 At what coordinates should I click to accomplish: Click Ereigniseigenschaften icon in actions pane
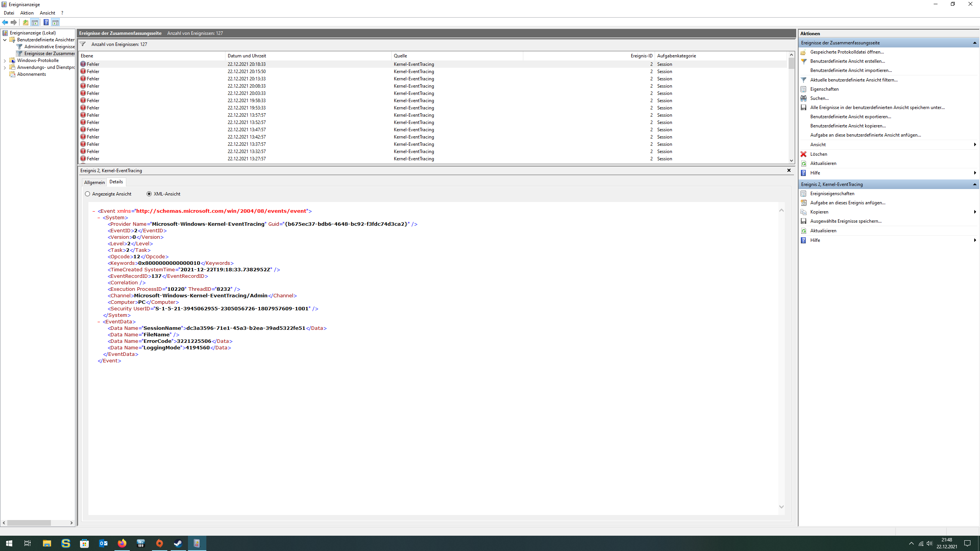804,194
